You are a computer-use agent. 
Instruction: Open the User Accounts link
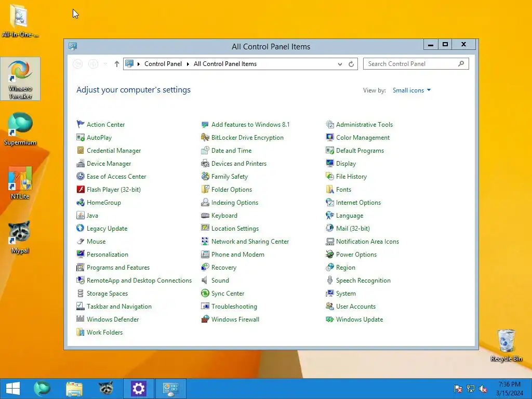pos(356,307)
